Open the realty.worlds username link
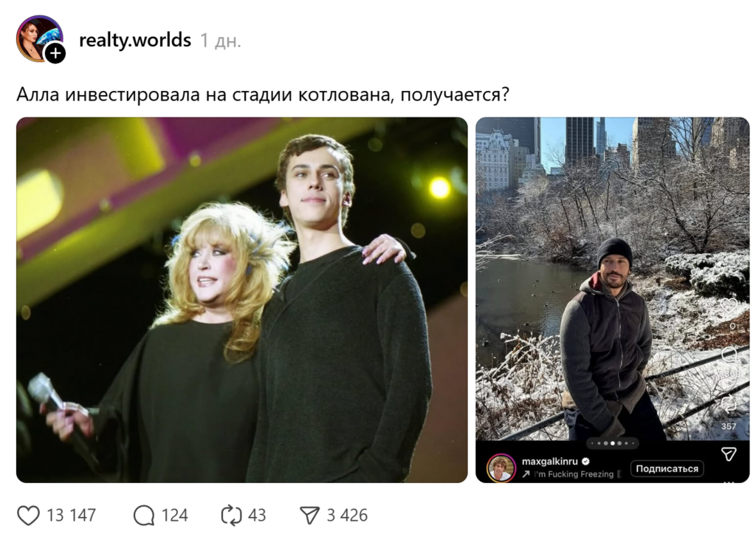The width and height of the screenshot is (756, 540). (x=135, y=40)
